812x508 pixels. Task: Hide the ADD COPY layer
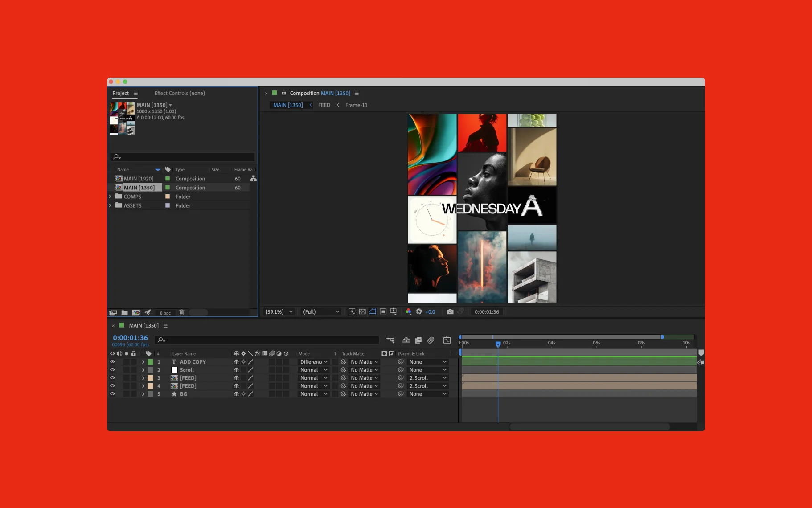[x=112, y=362]
